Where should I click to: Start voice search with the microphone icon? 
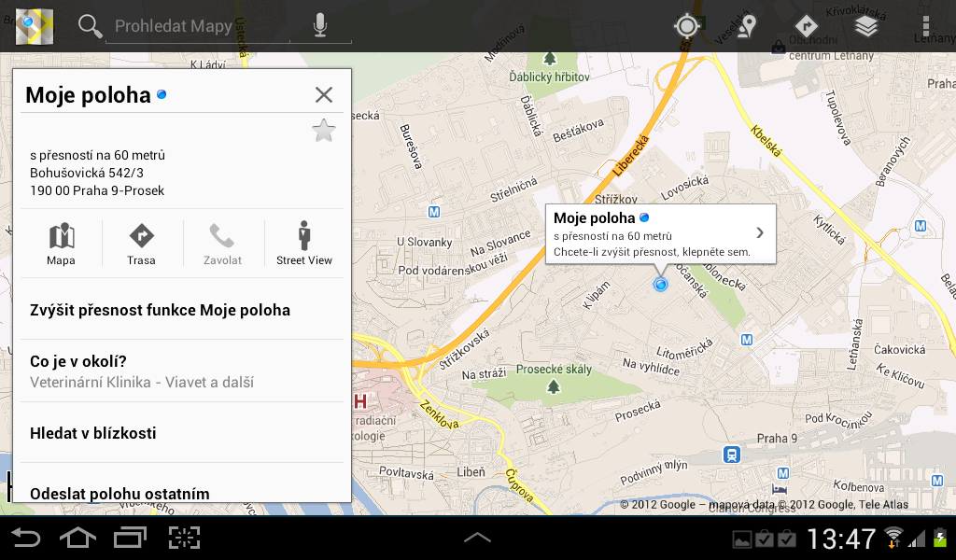320,25
